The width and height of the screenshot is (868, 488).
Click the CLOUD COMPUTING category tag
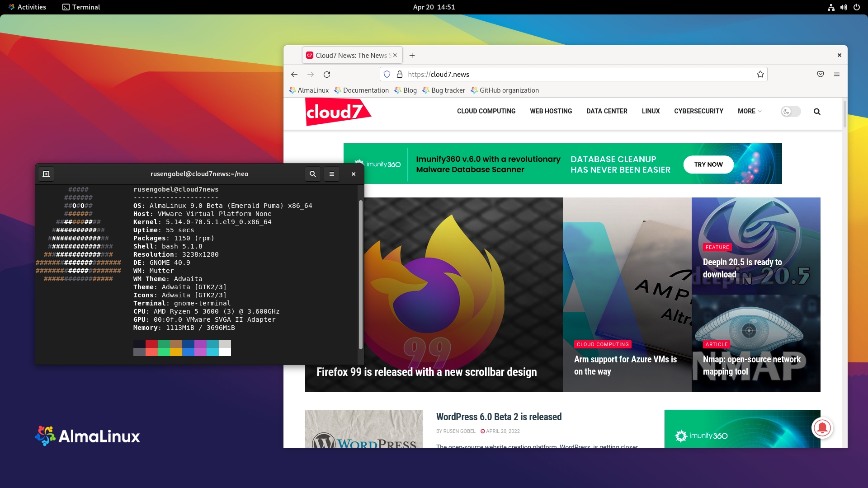(x=603, y=344)
